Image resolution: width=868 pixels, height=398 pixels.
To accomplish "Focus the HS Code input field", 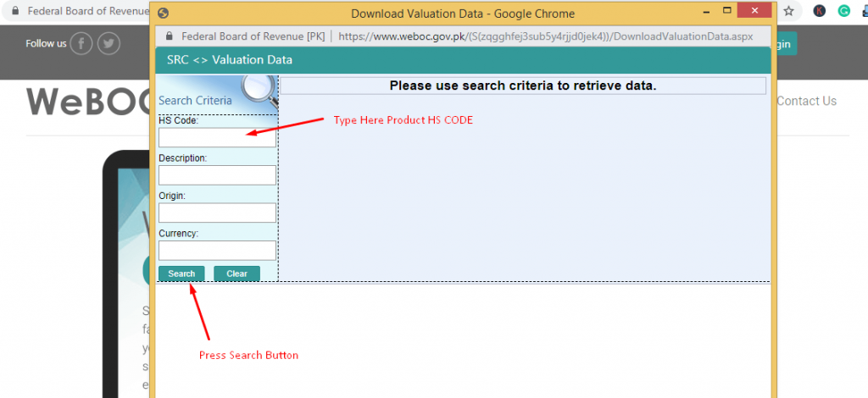I will click(x=217, y=138).
